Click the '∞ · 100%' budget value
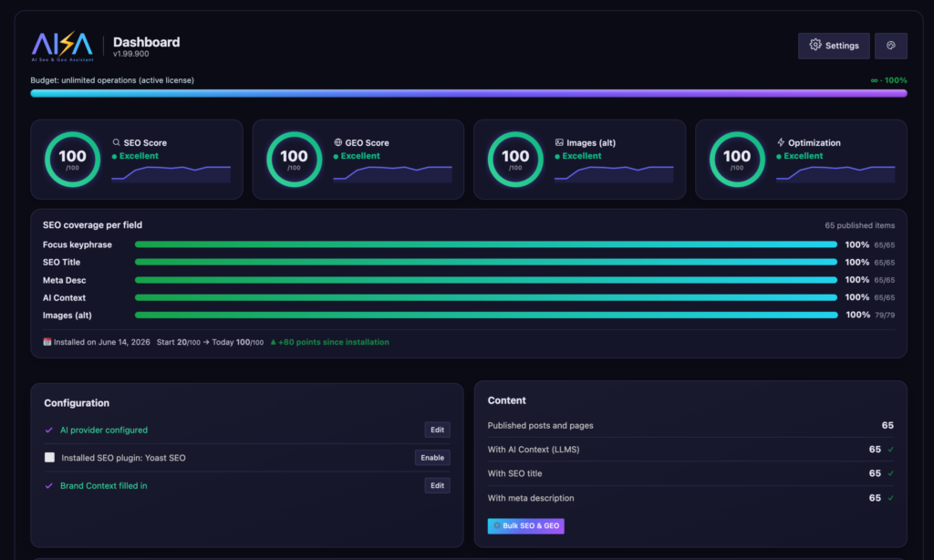 (888, 80)
